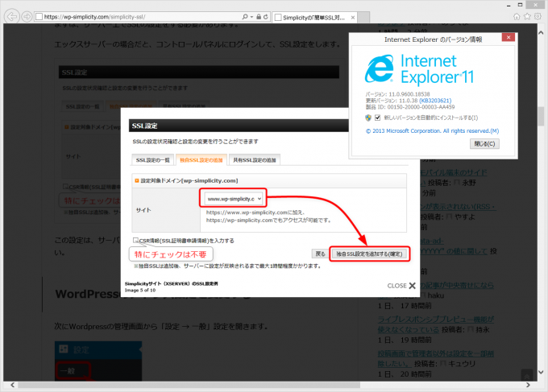Viewport: 548px width, 392px height.
Task: Click the refresh icon in address bar
Action: click(x=266, y=16)
